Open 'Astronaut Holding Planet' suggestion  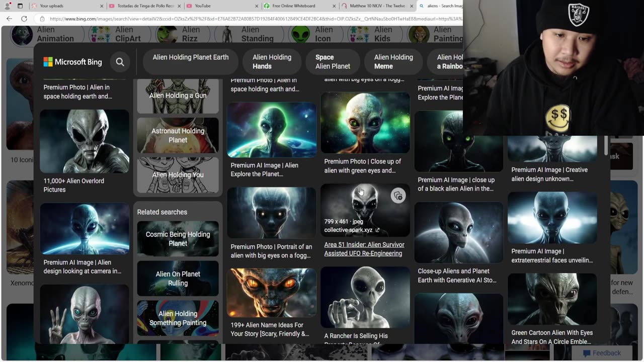178,135
